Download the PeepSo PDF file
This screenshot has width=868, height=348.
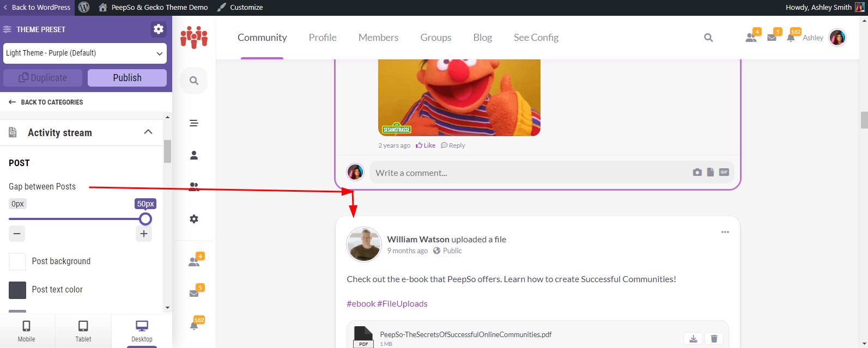[x=693, y=339]
